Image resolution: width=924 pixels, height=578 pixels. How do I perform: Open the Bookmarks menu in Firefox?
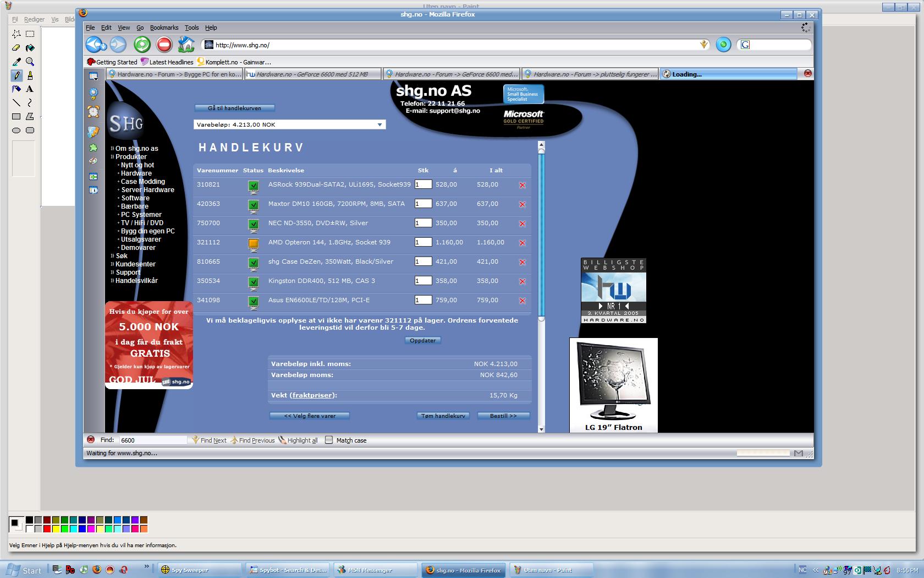(164, 28)
